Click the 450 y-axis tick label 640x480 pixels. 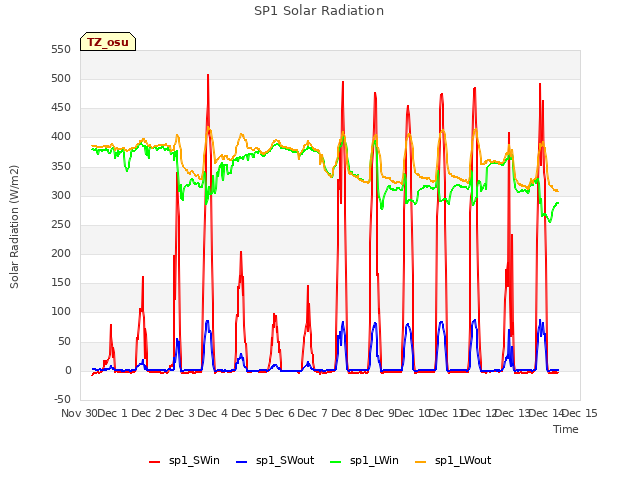point(61,108)
